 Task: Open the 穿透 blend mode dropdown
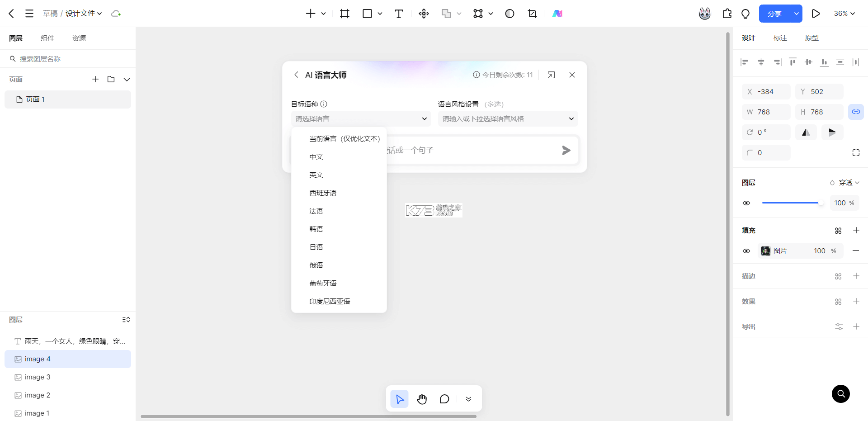click(x=844, y=183)
